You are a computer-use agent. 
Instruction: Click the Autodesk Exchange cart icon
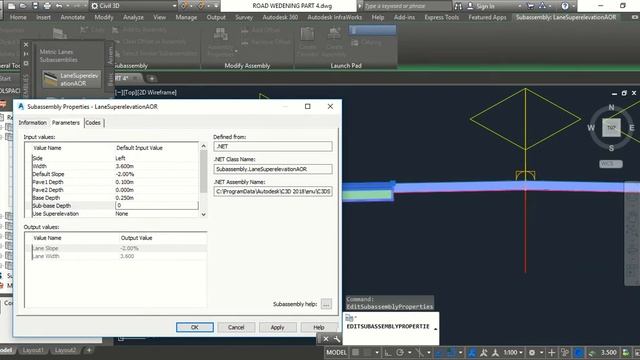(x=531, y=6)
